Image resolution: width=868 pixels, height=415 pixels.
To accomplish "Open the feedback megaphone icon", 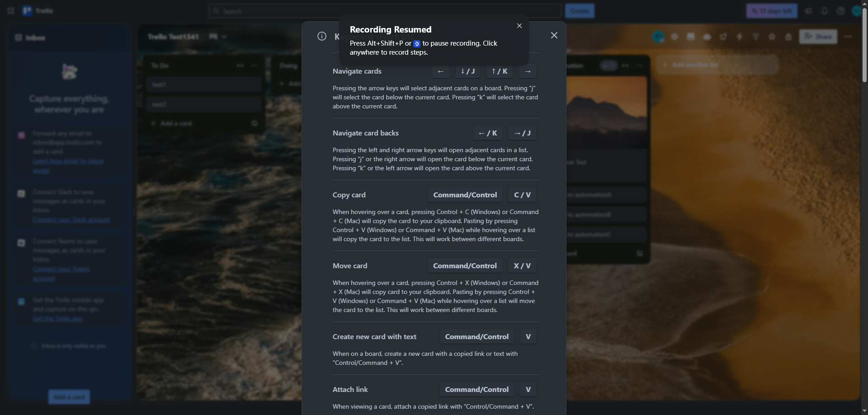I will [x=808, y=11].
